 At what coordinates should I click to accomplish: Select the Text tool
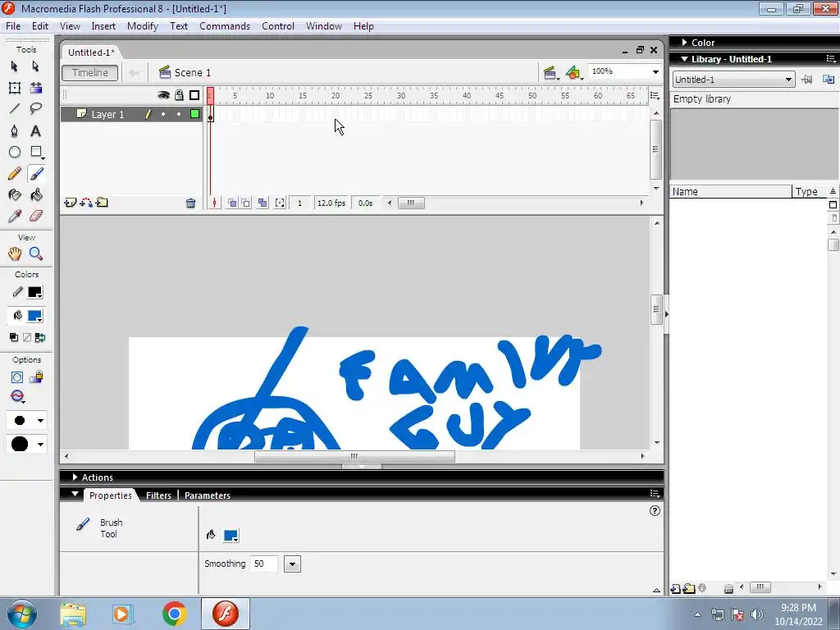pyautogui.click(x=36, y=130)
